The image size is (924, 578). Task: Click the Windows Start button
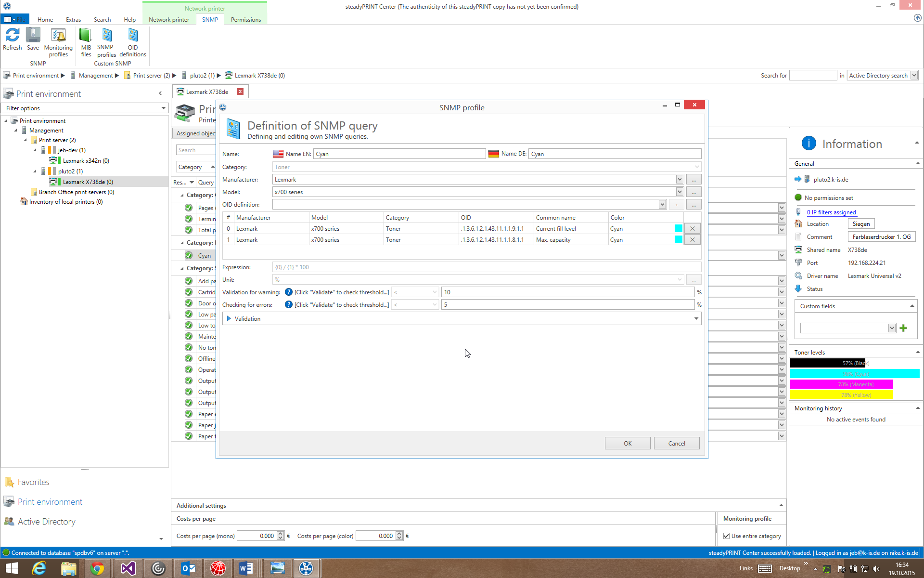point(12,568)
